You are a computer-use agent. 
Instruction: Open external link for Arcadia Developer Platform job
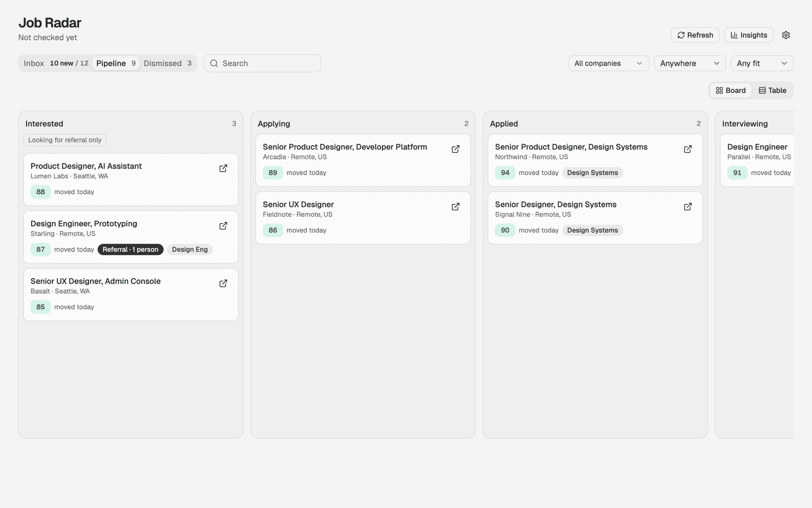point(456,149)
